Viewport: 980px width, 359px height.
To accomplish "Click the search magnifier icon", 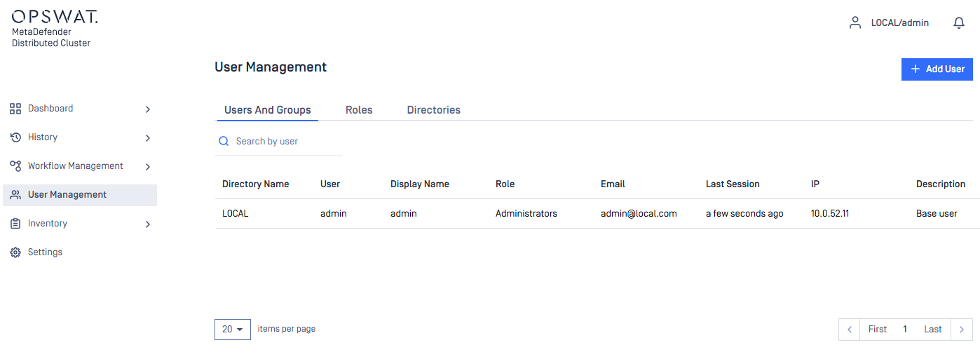I will [224, 142].
